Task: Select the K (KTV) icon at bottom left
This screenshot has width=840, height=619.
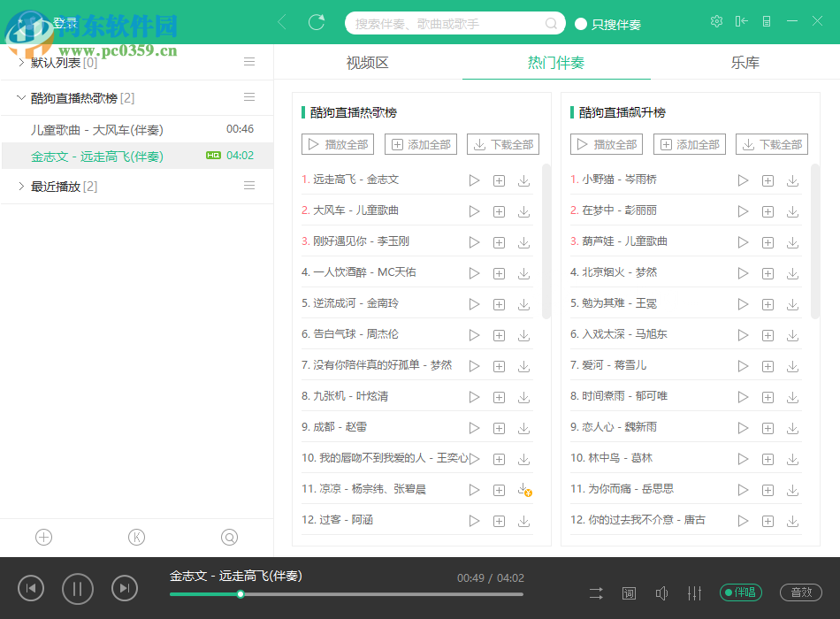Action: pyautogui.click(x=136, y=537)
